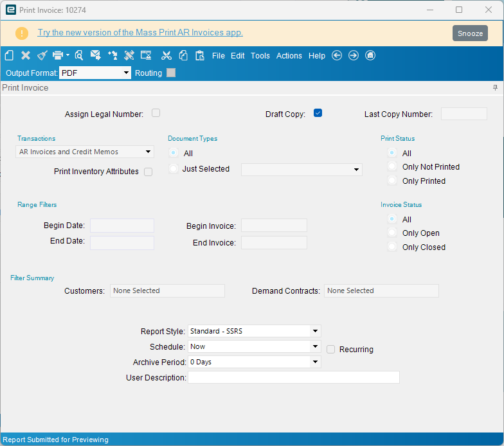
Task: Select the Just Selected radio button
Action: tap(174, 168)
